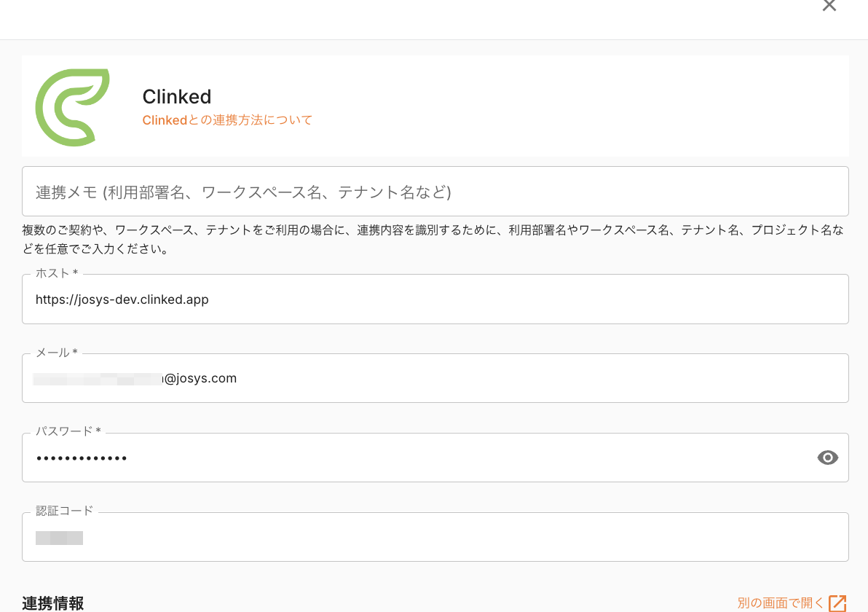Focus the ホスト URL input field
Image resolution: width=868 pixels, height=612 pixels.
coord(435,299)
